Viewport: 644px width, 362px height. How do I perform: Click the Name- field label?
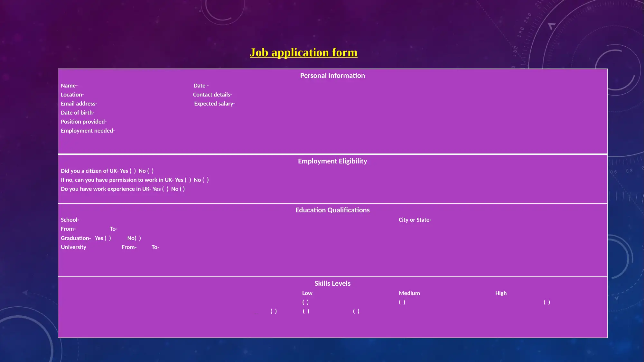click(69, 86)
